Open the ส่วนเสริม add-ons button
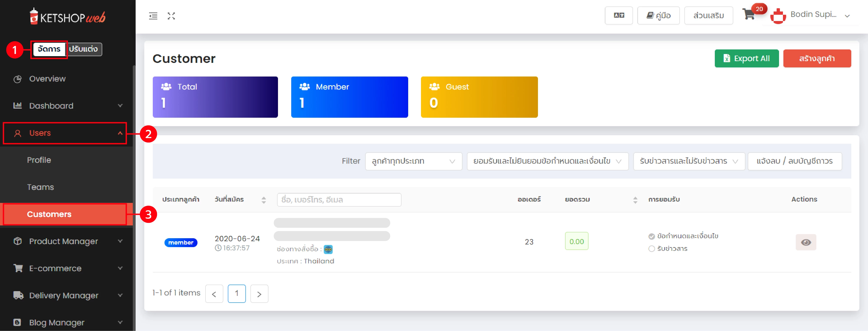 click(709, 15)
